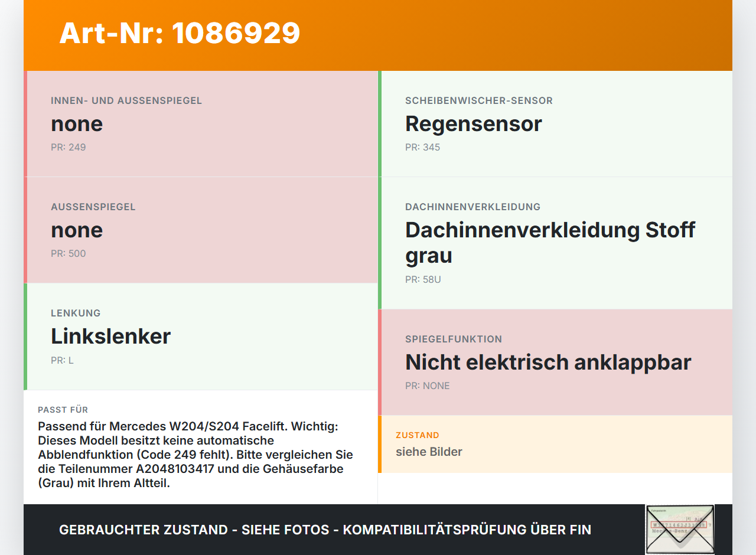Image resolution: width=756 pixels, height=555 pixels.
Task: Click the PR: 500 code
Action: [69, 253]
